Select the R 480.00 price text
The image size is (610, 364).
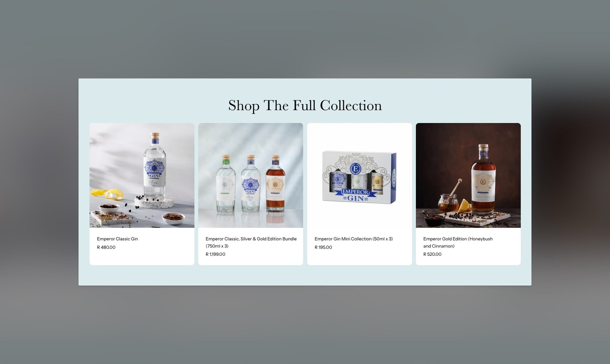[106, 247]
